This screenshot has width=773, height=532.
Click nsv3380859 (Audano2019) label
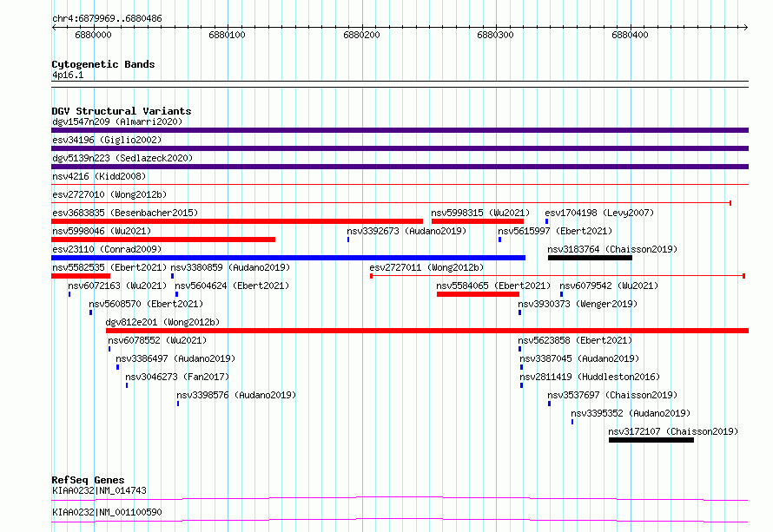point(230,267)
